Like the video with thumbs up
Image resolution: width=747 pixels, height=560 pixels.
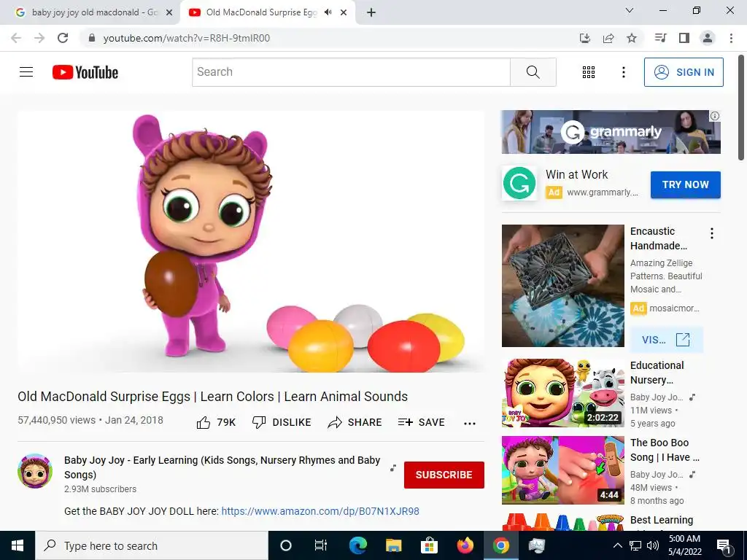click(216, 422)
